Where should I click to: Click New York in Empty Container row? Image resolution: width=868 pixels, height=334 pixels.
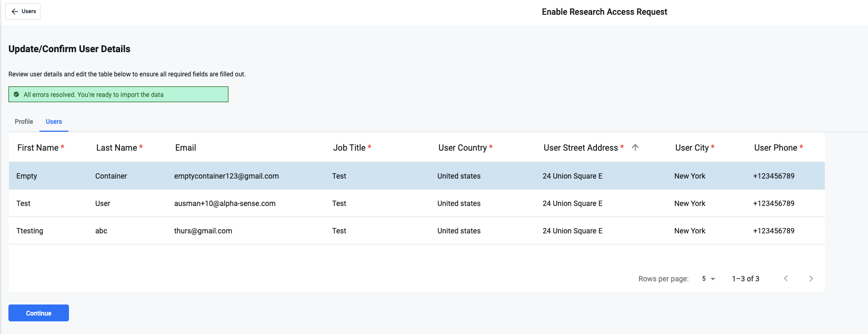tap(690, 176)
